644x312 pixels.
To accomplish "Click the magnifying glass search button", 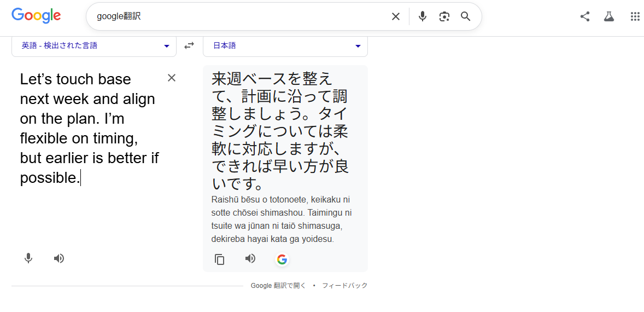I will (465, 16).
